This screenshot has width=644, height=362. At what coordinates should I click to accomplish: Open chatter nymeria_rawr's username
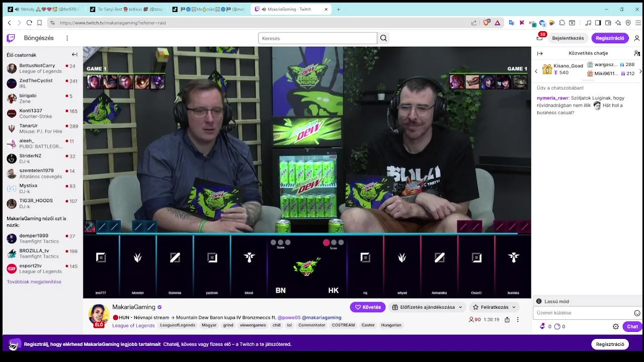553,98
